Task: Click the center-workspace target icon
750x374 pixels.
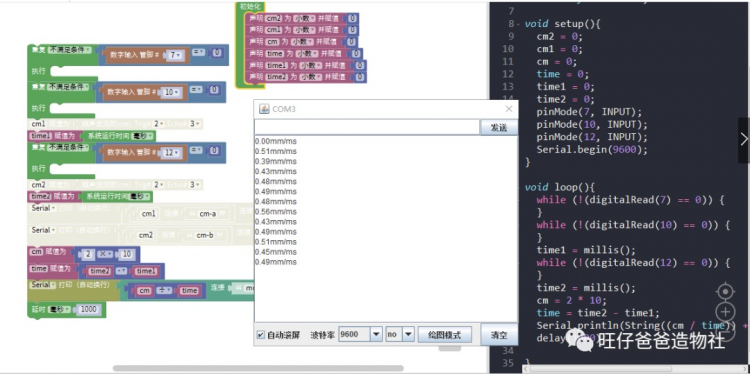Action: coord(726,291)
